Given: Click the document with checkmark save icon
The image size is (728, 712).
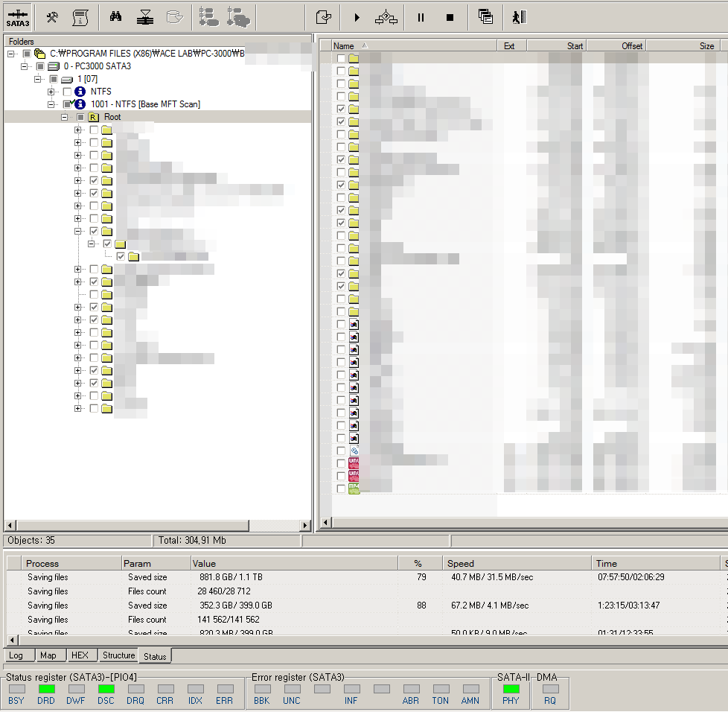Looking at the screenshot, I should (x=324, y=18).
